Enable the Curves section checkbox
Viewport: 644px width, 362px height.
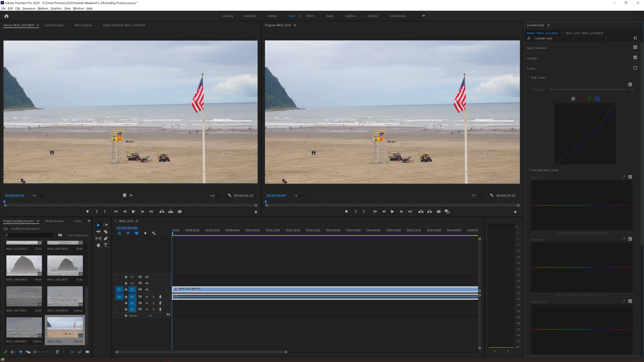click(x=635, y=68)
